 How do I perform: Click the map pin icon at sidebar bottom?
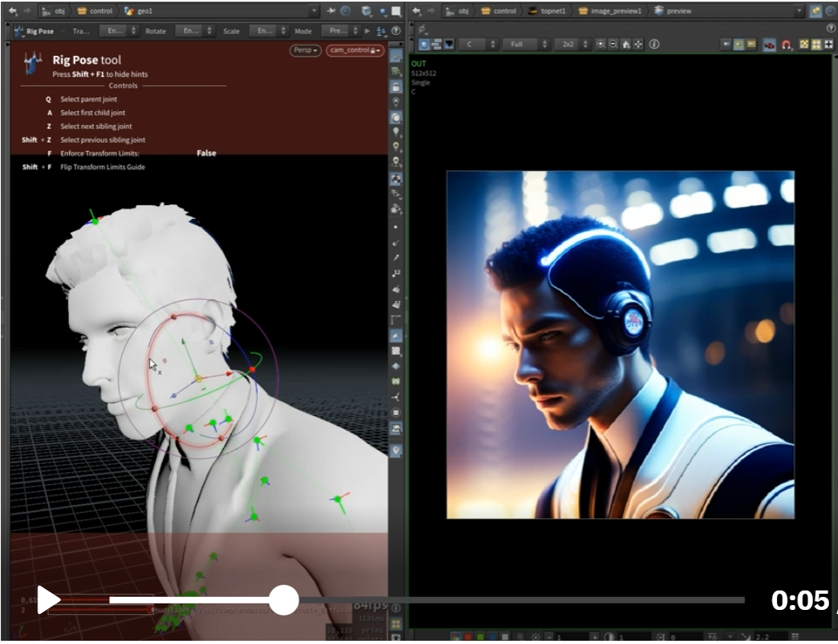(396, 450)
